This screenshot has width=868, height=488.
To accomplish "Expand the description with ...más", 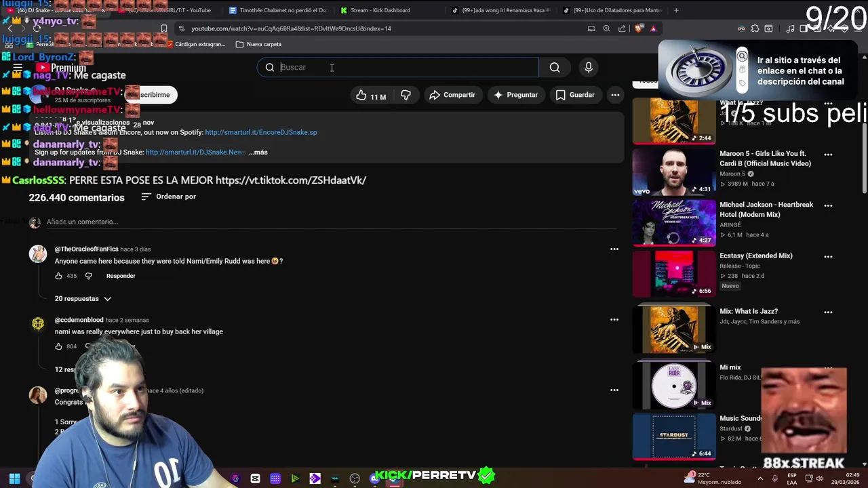I will 258,152.
